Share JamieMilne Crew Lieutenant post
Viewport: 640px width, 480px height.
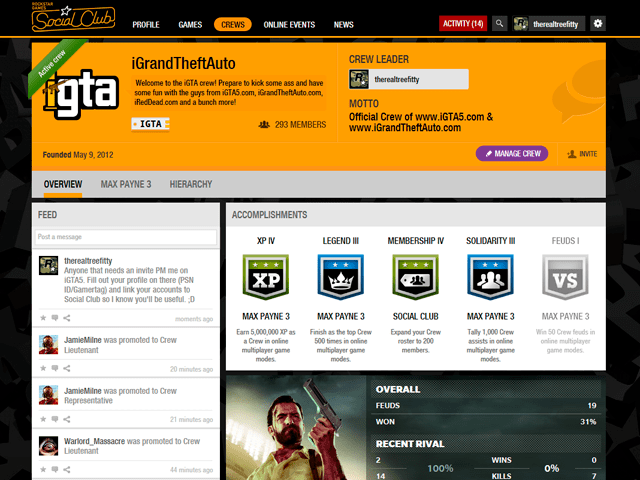(67, 369)
